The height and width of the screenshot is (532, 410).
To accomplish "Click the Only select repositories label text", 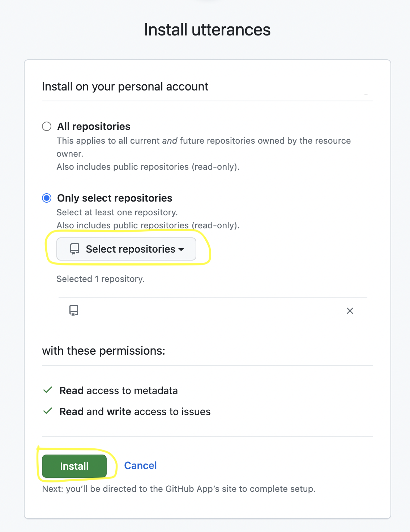I will [x=115, y=198].
